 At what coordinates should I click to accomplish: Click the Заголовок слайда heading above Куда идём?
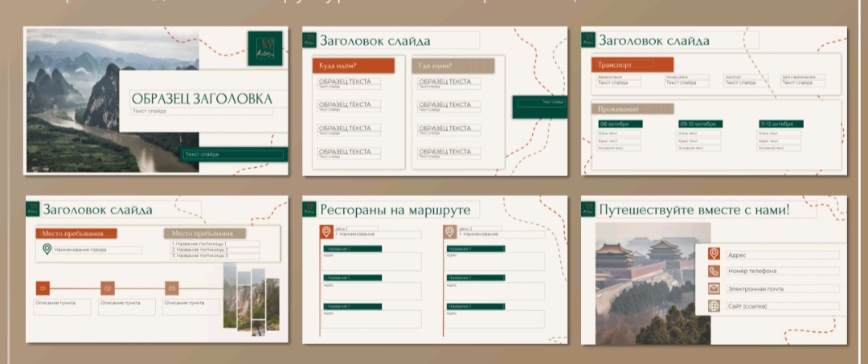click(x=375, y=40)
